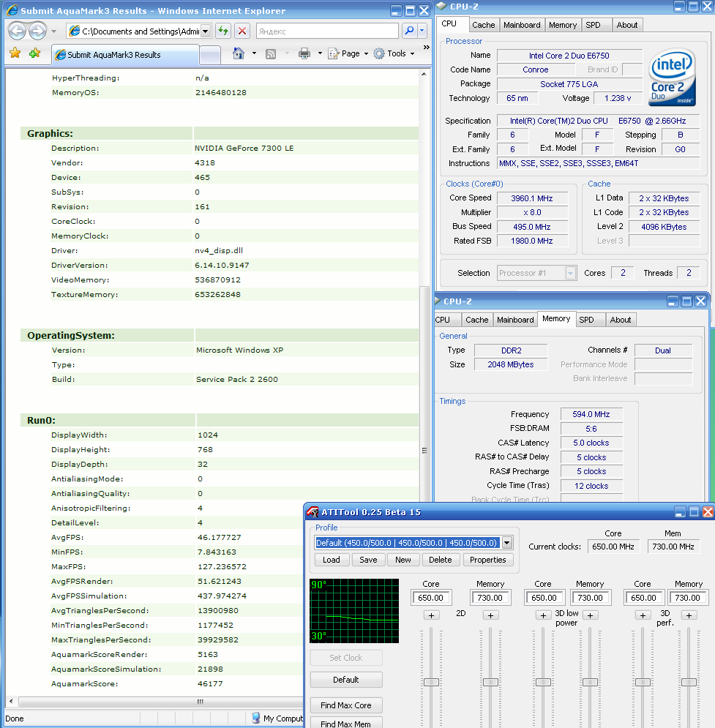Click the ATITool temperature graph

coord(354,610)
